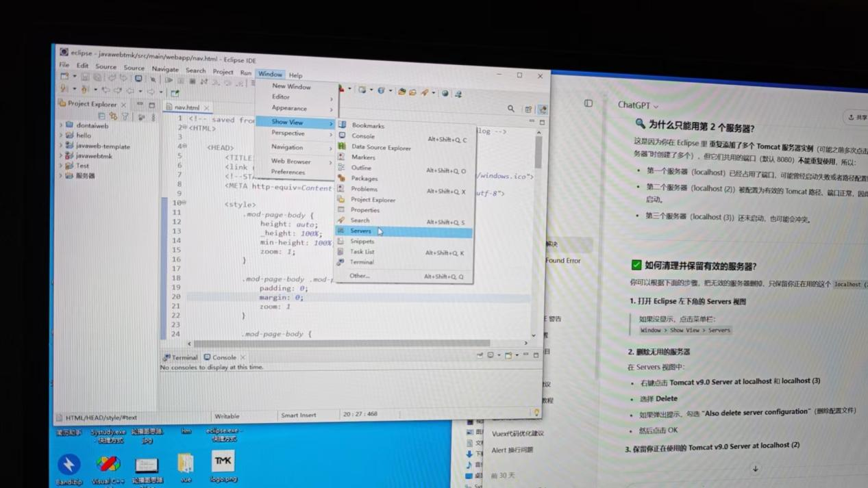Select Servers in the Show View submenu
The width and height of the screenshot is (868, 488).
tap(361, 231)
